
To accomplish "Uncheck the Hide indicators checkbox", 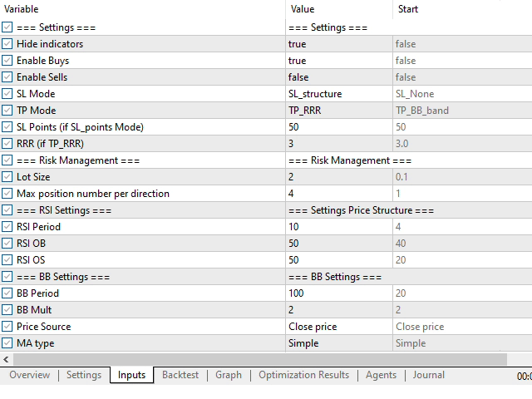I will [7, 44].
